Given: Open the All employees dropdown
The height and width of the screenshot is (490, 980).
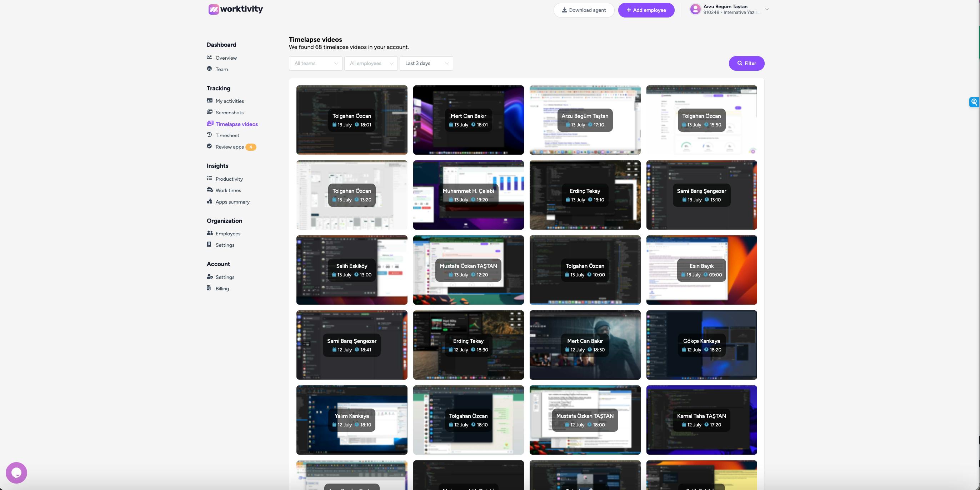Looking at the screenshot, I should (x=371, y=64).
